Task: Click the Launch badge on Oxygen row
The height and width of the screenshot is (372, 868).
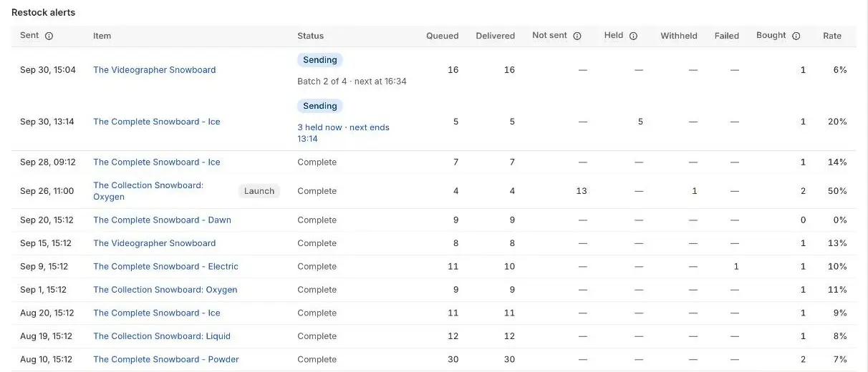Action: pyautogui.click(x=259, y=191)
